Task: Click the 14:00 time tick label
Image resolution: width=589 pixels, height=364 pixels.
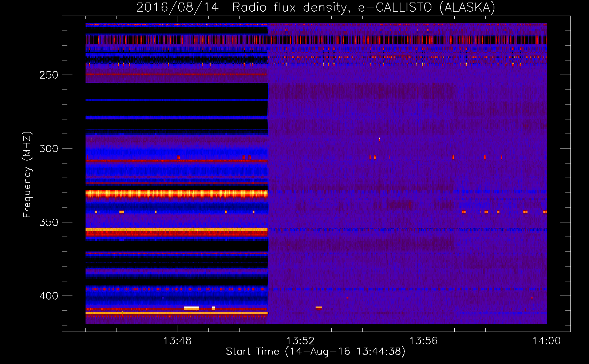Action: pyautogui.click(x=547, y=341)
